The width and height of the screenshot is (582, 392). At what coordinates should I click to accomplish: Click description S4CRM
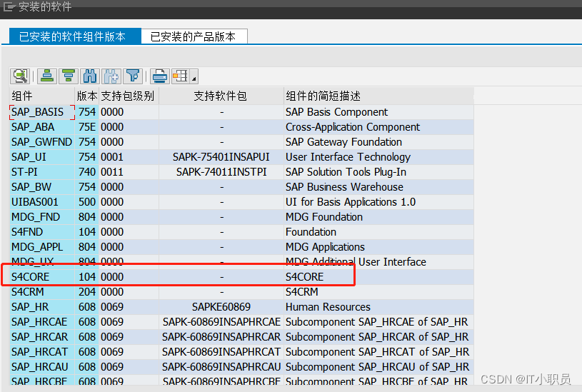(302, 292)
